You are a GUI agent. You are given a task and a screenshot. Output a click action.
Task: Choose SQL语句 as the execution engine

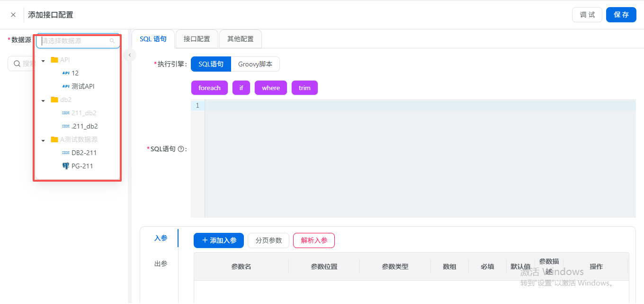coord(211,64)
